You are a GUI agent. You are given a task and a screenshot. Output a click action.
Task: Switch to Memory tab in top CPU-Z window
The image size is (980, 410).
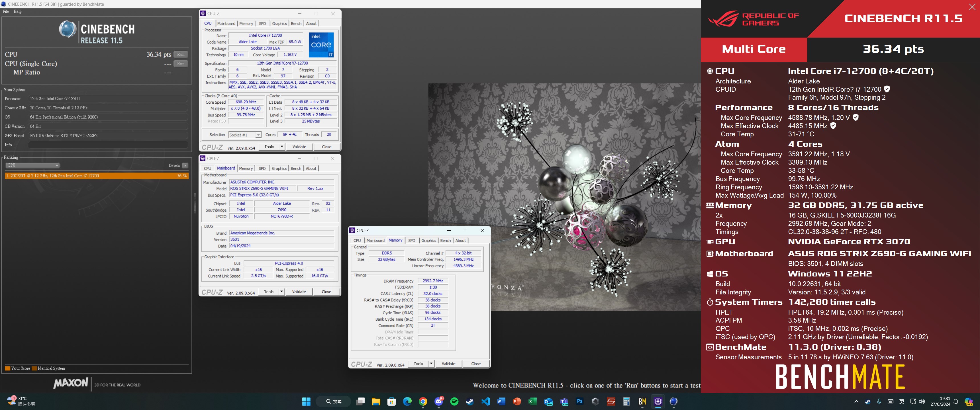pyautogui.click(x=246, y=24)
